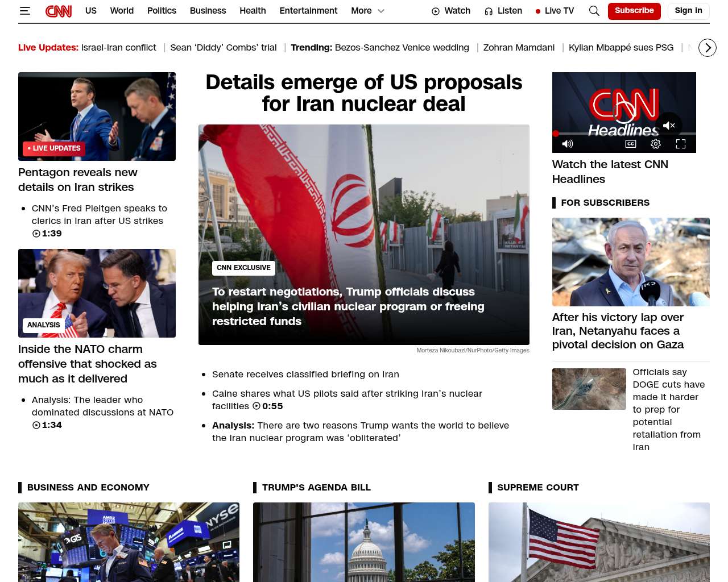Expand the More menu chevron
Image resolution: width=728 pixels, height=582 pixels.
(381, 11)
